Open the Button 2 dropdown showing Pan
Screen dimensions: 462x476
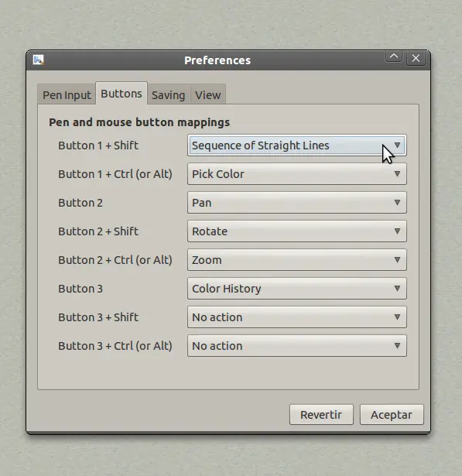pyautogui.click(x=297, y=203)
